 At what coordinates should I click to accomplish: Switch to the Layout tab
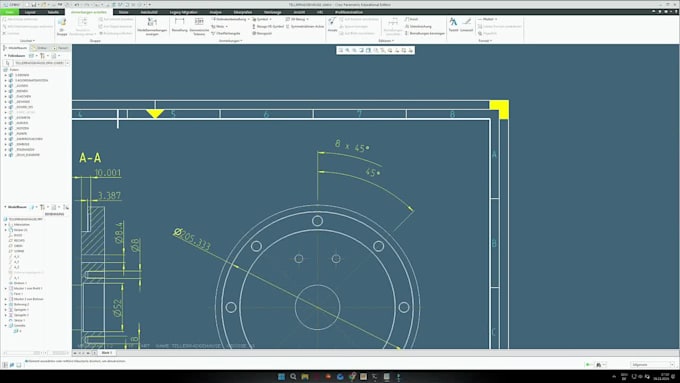pos(30,12)
